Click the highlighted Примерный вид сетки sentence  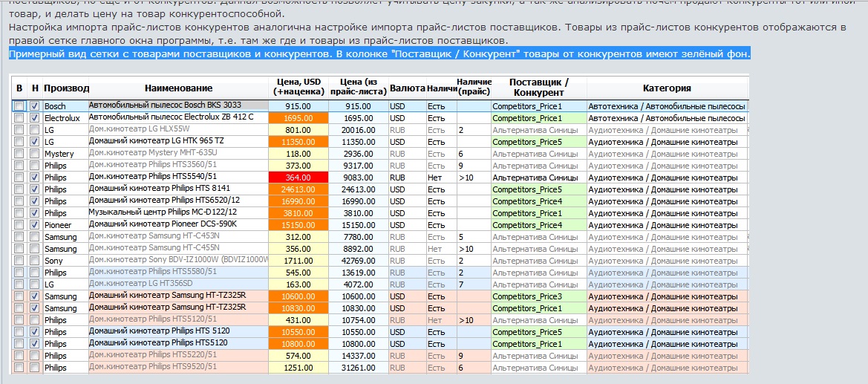(x=379, y=53)
